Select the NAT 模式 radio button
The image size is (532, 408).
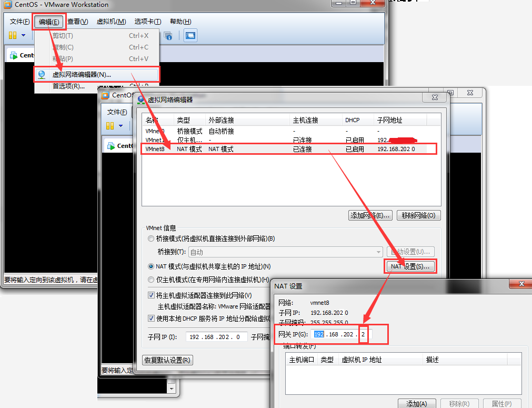151,266
